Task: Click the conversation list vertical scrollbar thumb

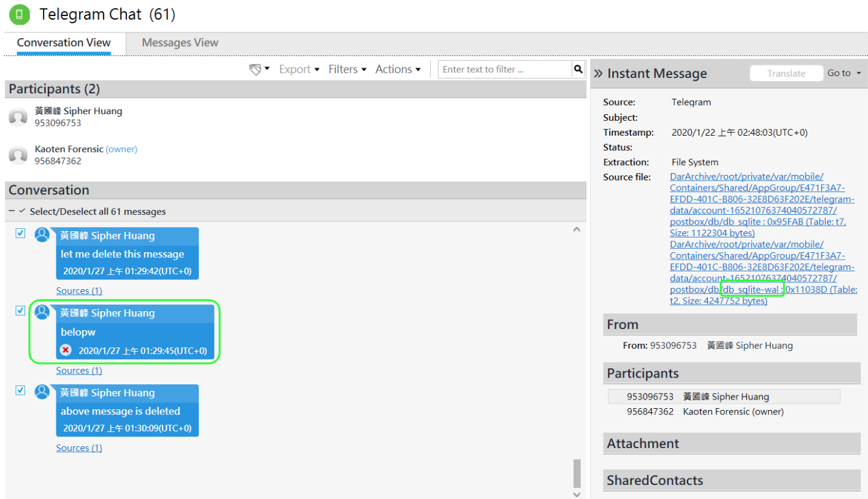Action: click(x=577, y=473)
